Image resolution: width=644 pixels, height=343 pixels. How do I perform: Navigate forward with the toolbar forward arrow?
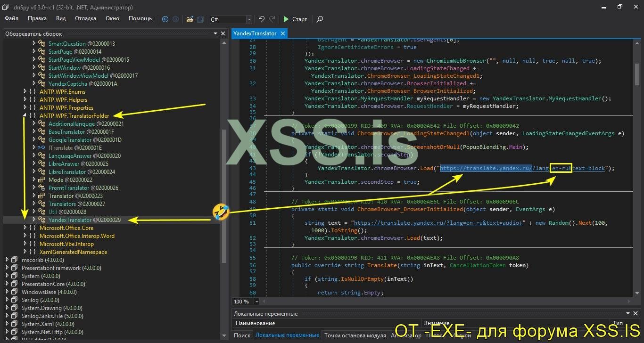175,19
